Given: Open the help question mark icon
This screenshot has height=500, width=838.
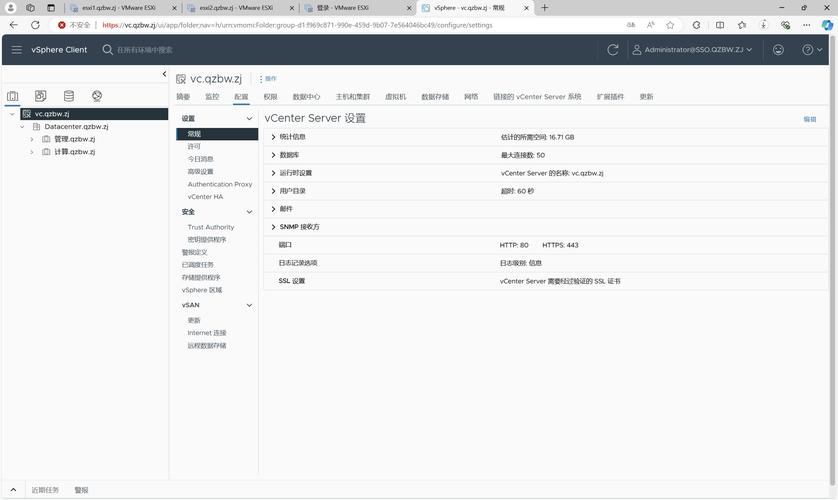Looking at the screenshot, I should 808,50.
